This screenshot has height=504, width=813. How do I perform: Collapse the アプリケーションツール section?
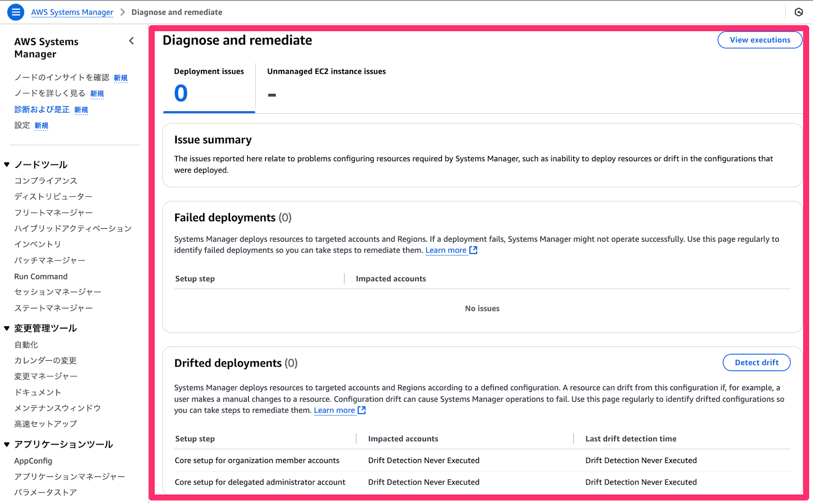tap(7, 444)
